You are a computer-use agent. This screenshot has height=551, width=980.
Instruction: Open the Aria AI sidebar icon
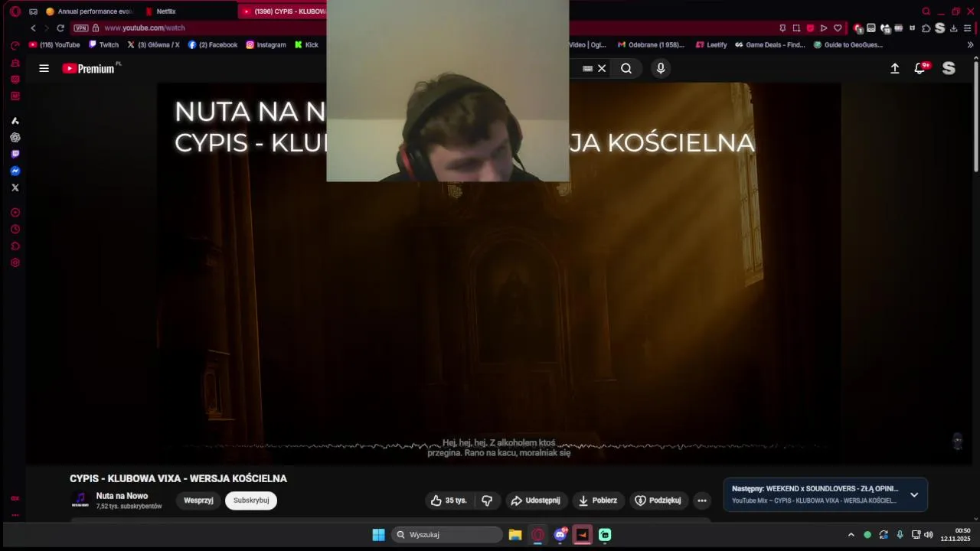coord(15,121)
